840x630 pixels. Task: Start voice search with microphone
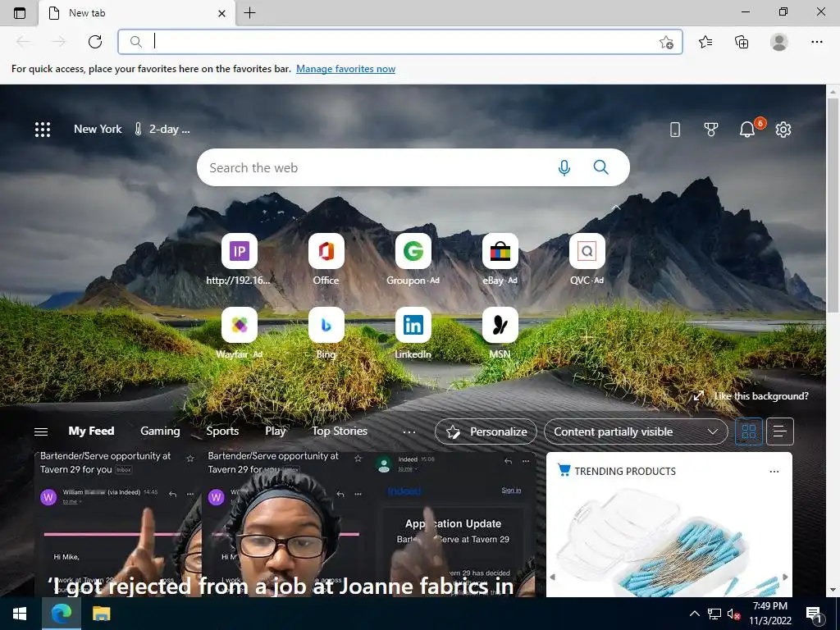pos(564,167)
